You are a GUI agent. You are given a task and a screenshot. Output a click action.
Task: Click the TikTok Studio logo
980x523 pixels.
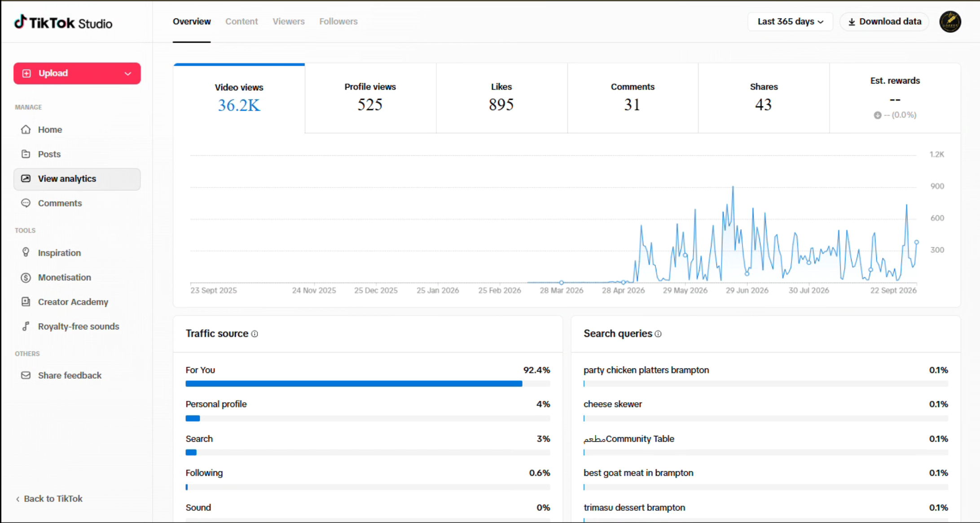[63, 22]
